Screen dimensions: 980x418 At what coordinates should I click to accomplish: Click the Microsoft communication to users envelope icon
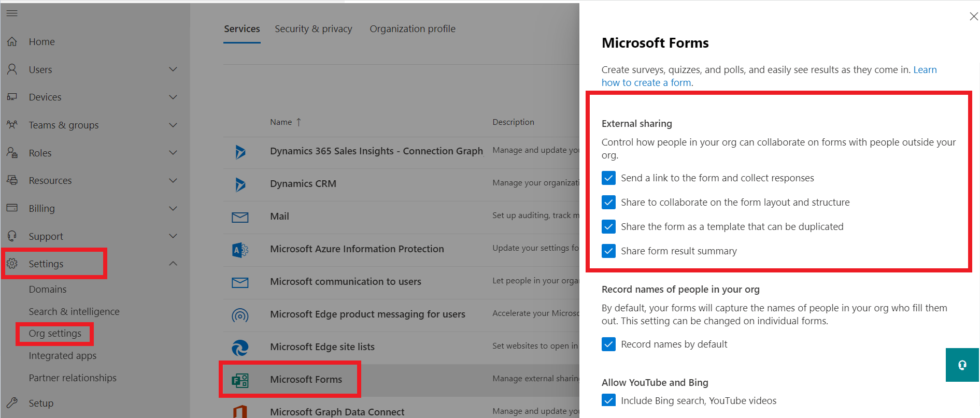(x=240, y=282)
